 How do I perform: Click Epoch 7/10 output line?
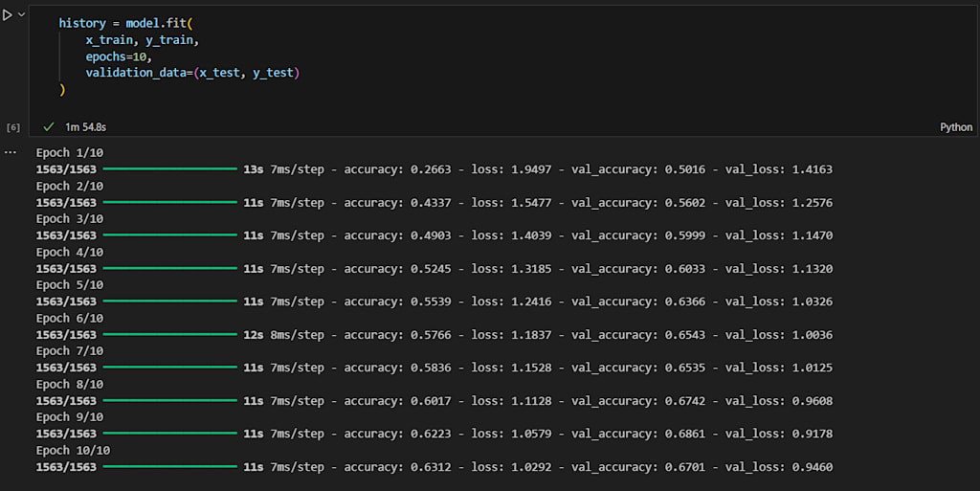point(69,351)
